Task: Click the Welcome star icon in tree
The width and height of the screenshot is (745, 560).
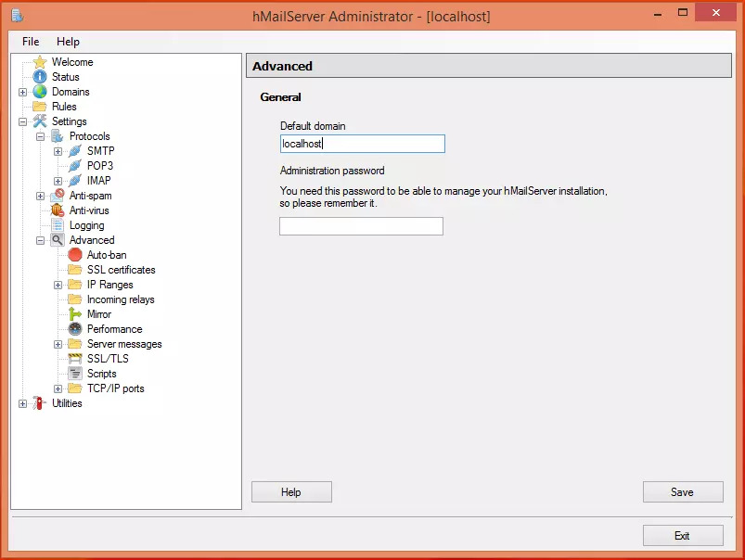Action: (x=40, y=62)
